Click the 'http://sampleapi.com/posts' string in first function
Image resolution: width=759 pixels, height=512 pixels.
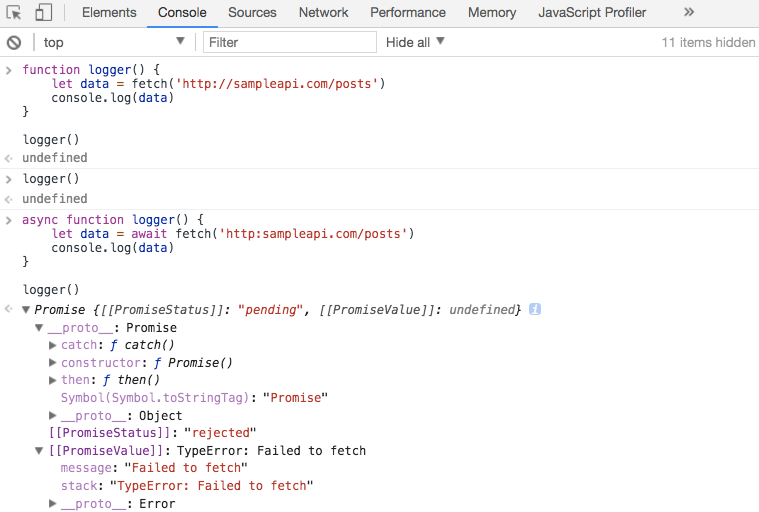coord(276,84)
